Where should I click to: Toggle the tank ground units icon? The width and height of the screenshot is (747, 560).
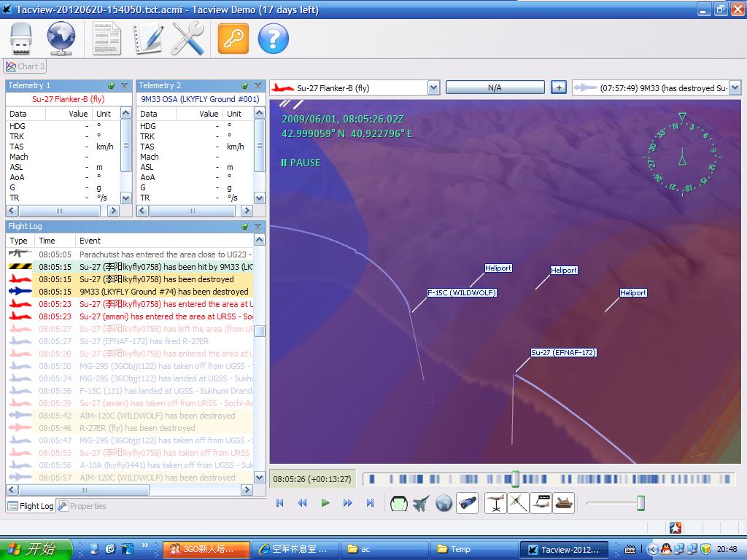click(x=563, y=503)
